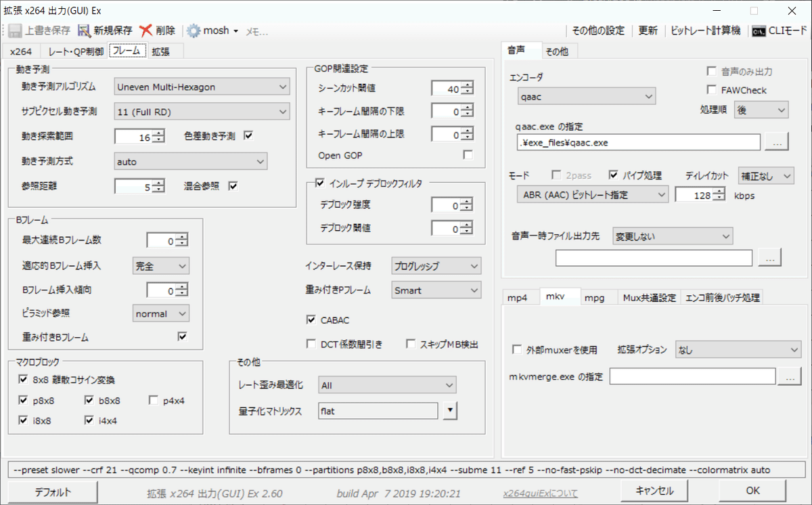
Task: Enable 外部muxerを使用 checkbox
Action: (518, 350)
